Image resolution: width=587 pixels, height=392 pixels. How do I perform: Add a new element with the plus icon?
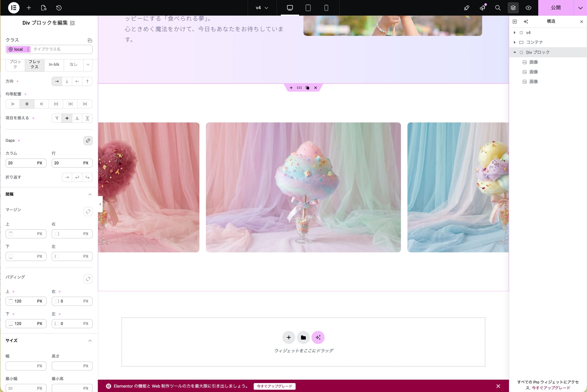click(29, 8)
